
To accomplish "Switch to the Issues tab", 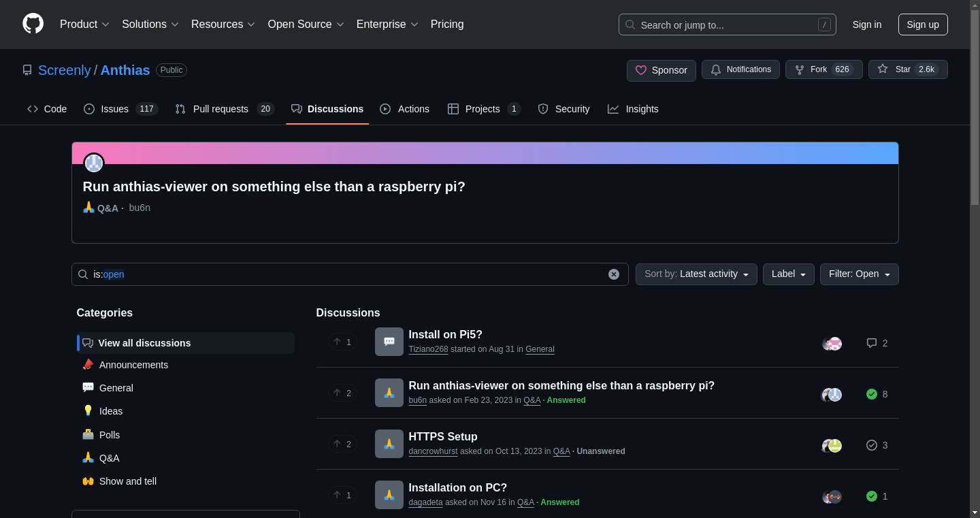I will 120,109.
